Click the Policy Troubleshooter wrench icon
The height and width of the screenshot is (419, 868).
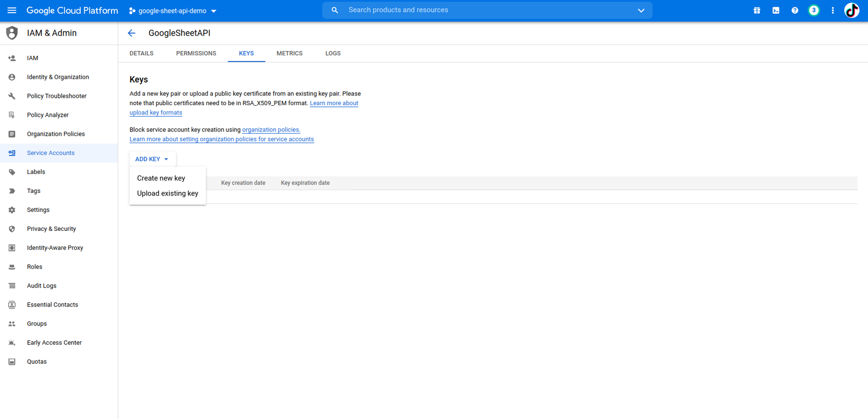click(x=12, y=96)
